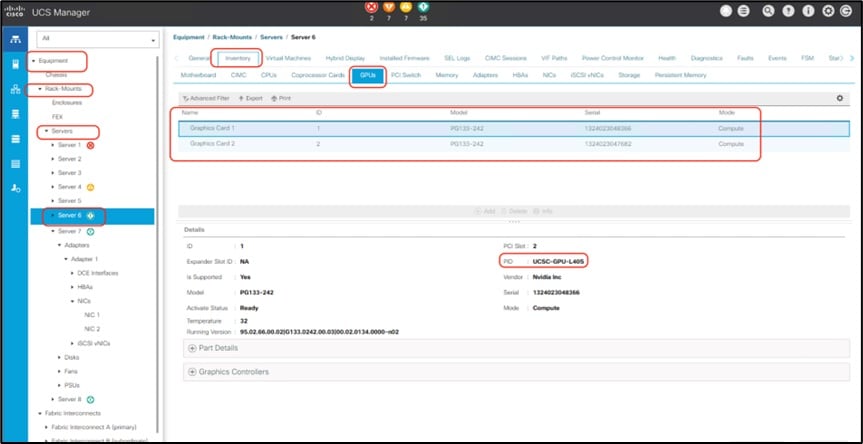The image size is (863, 444).
Task: Open the VM navigation icon in sidebar
Action: tap(15, 139)
